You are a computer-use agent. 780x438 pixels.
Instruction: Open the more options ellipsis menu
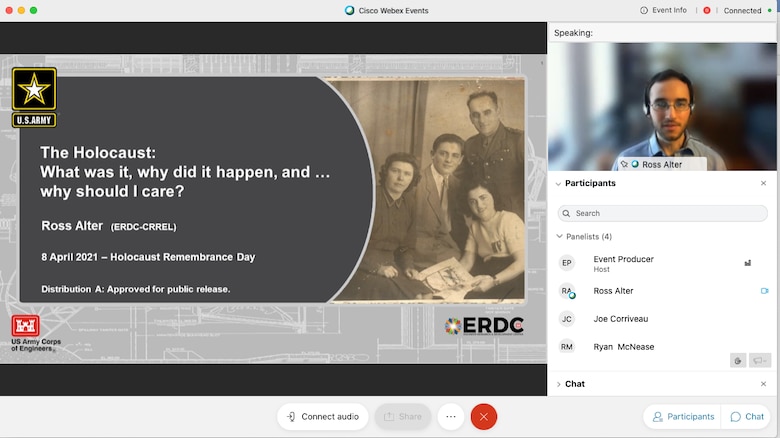[451, 417]
